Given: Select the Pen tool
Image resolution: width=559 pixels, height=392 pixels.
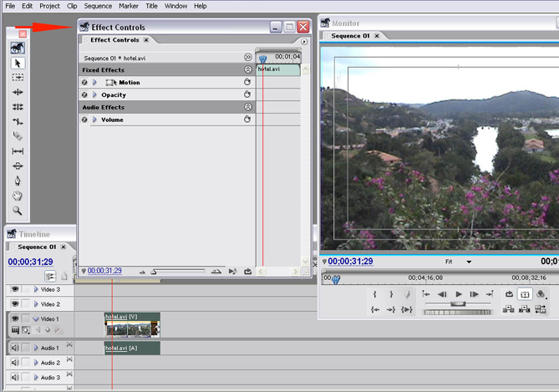Looking at the screenshot, I should coord(18,181).
